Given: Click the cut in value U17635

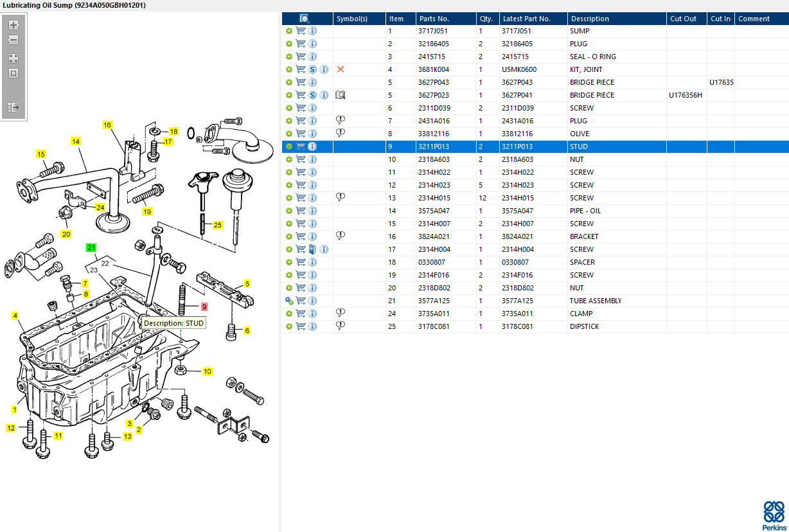Looking at the screenshot, I should click(x=721, y=82).
